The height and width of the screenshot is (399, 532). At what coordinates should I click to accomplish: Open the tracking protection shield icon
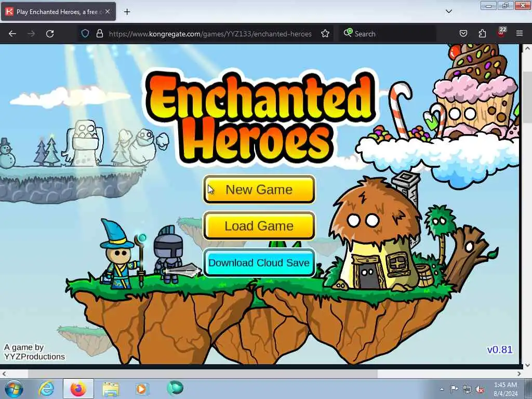[x=85, y=33]
